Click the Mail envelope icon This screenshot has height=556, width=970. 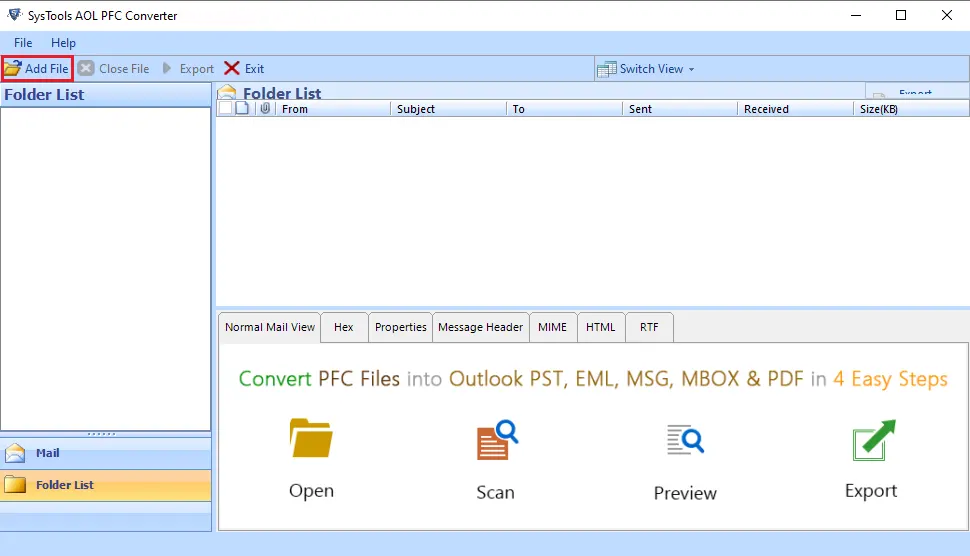(x=15, y=453)
